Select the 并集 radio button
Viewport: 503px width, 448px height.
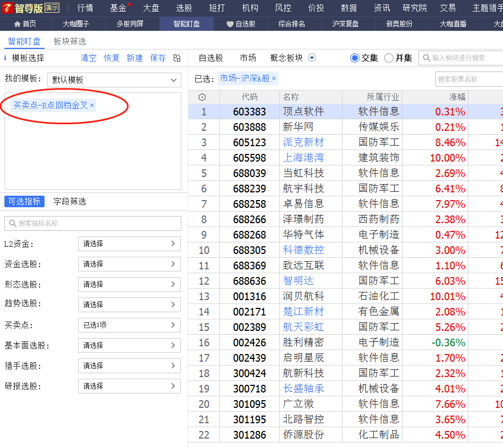point(389,58)
